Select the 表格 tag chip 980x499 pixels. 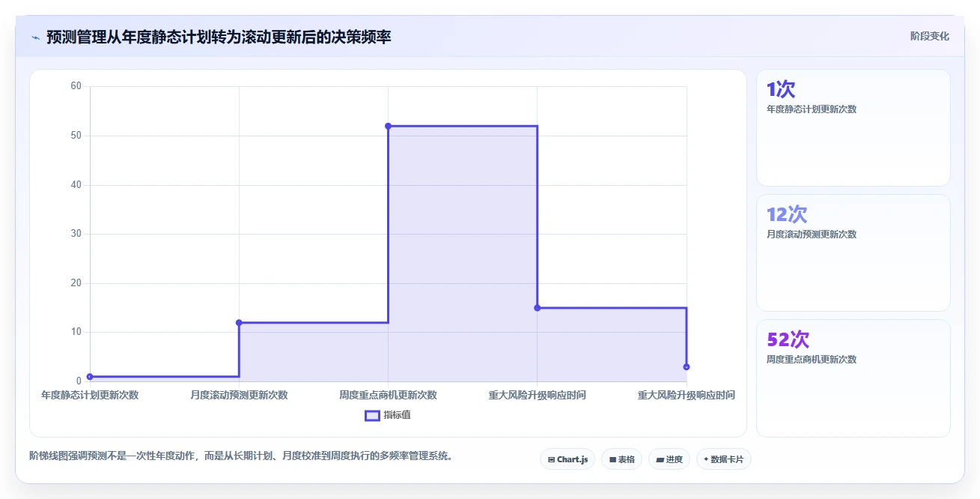[x=621, y=459]
